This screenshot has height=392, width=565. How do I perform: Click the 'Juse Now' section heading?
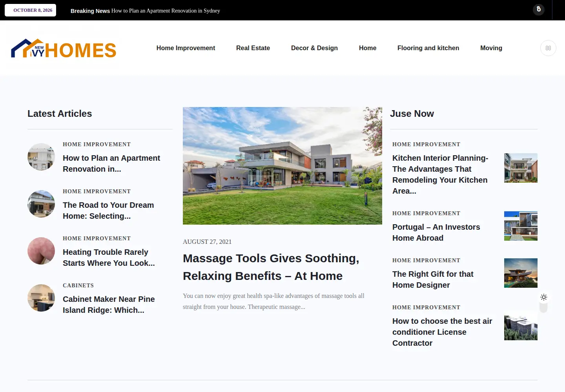click(412, 114)
